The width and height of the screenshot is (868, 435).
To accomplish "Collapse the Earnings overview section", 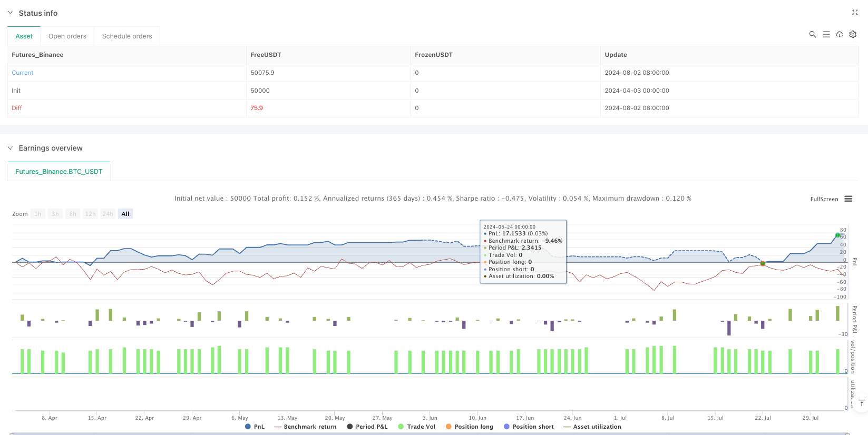I will point(10,148).
